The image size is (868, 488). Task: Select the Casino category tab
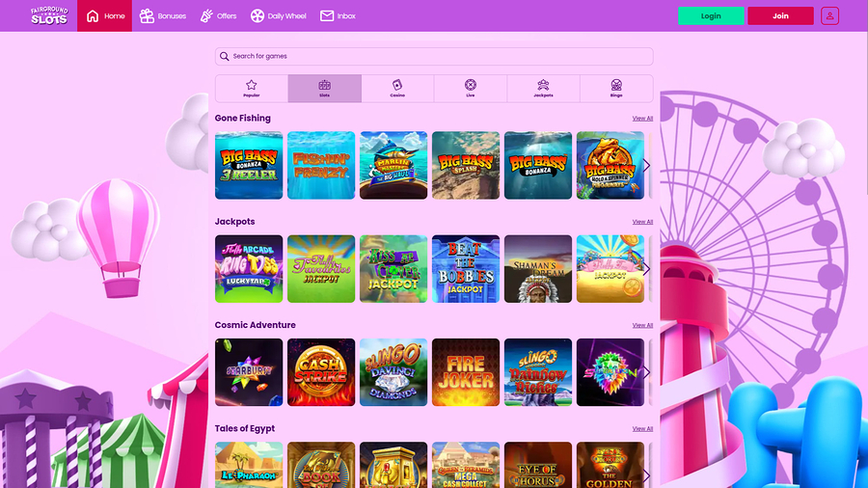(x=397, y=89)
